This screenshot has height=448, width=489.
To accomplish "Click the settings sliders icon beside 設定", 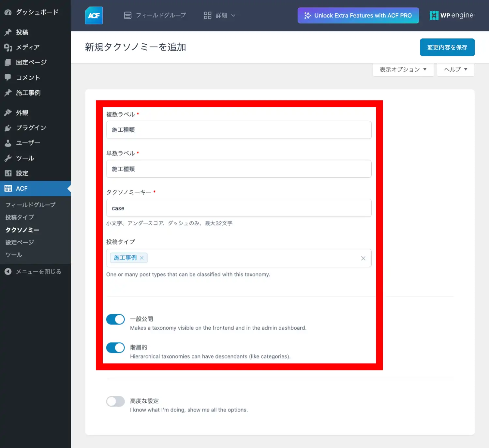I will (x=8, y=173).
